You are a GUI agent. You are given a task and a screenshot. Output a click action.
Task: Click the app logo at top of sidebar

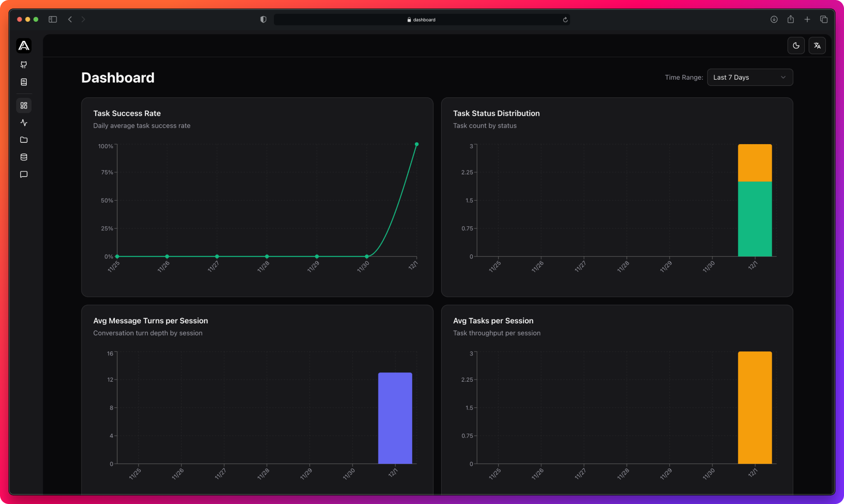[x=24, y=45]
